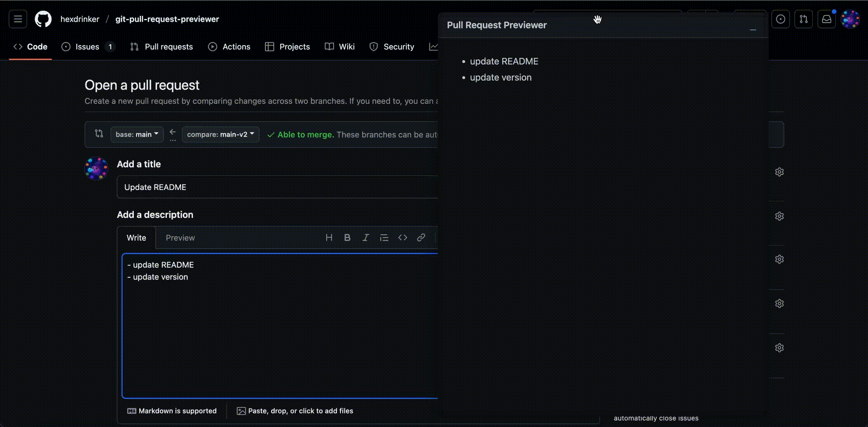Click the 'Add a description' label

155,215
